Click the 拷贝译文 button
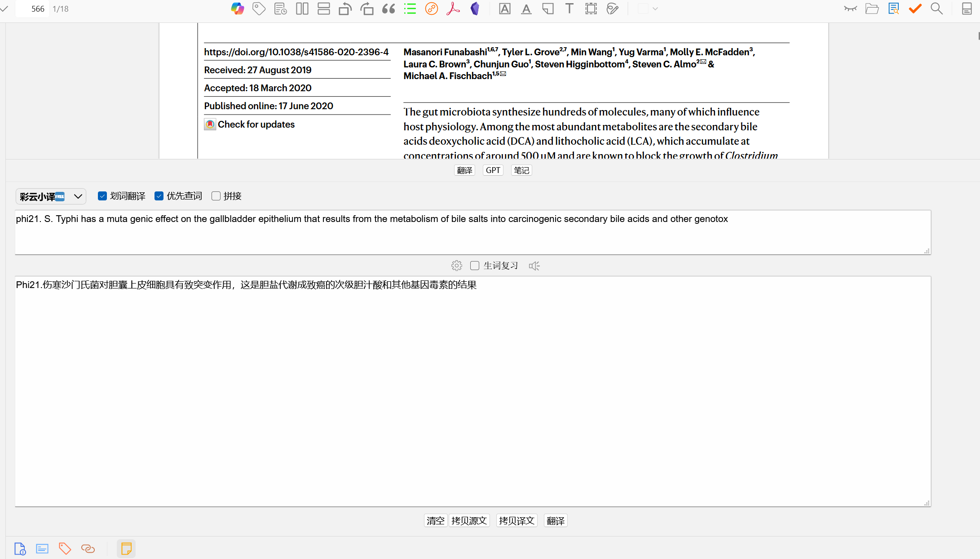The image size is (980, 559). pyautogui.click(x=516, y=521)
